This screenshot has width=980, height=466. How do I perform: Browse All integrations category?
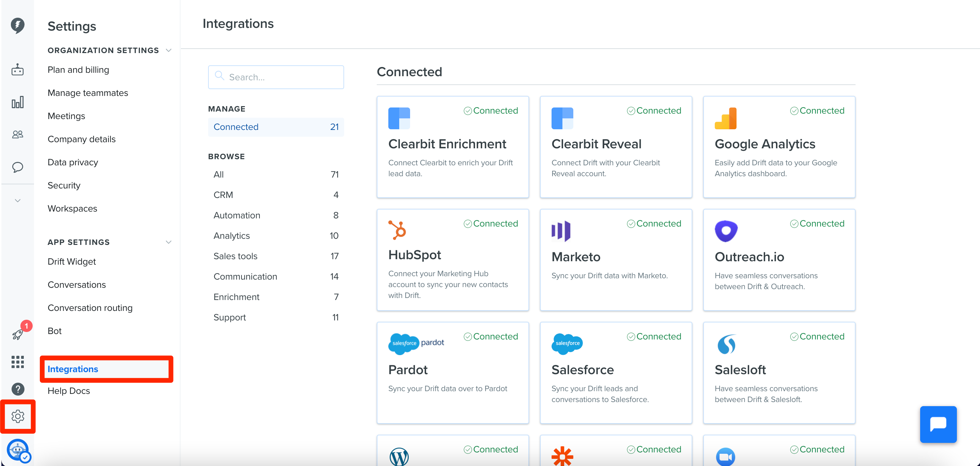pos(276,174)
